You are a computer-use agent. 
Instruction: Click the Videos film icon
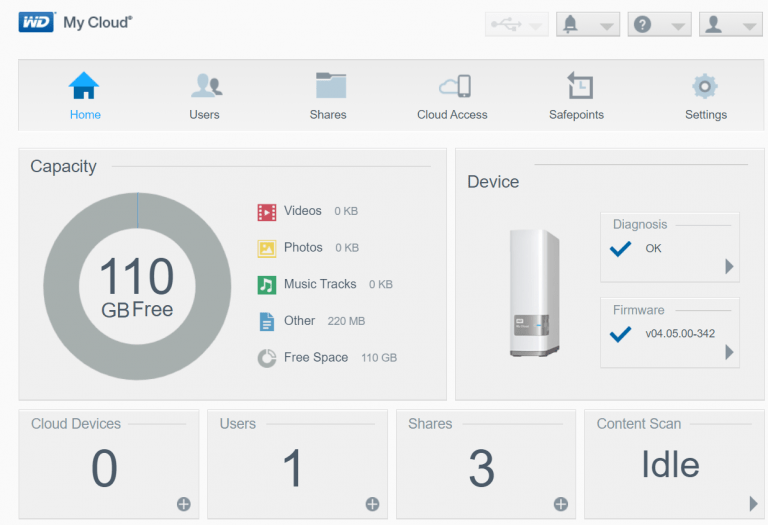click(x=267, y=212)
